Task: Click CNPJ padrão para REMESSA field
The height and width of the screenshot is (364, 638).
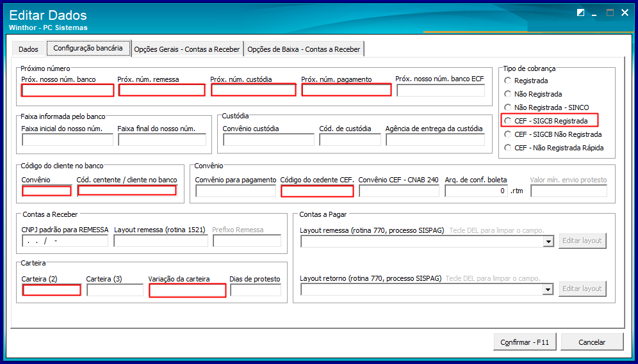Action: coord(65,241)
